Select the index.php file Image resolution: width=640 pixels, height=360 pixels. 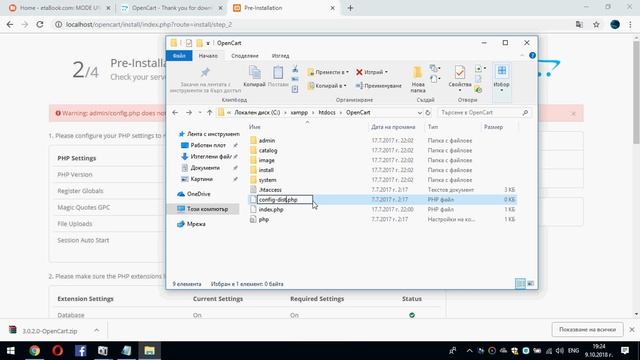point(271,209)
